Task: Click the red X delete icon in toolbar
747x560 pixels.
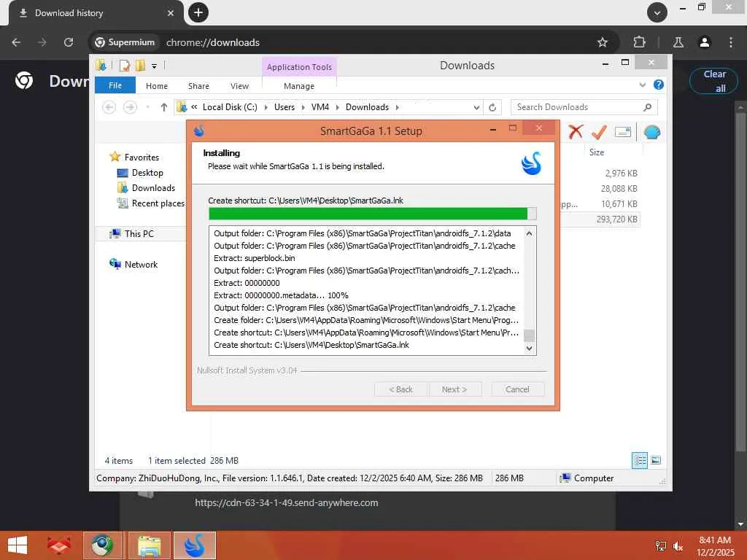Action: [x=576, y=131]
